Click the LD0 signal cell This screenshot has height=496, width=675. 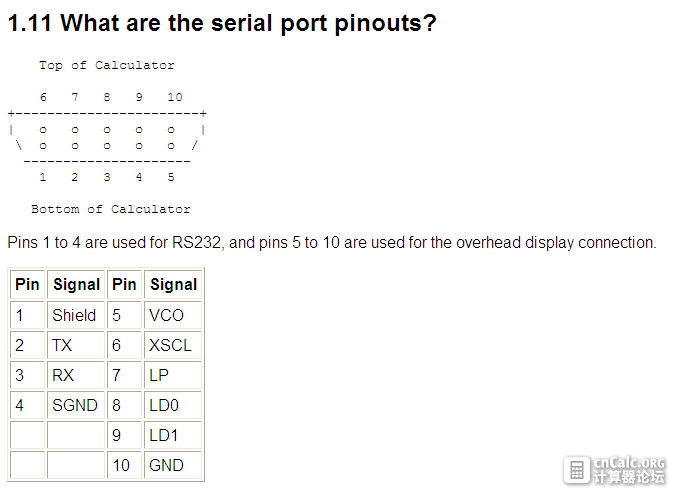[x=173, y=405]
